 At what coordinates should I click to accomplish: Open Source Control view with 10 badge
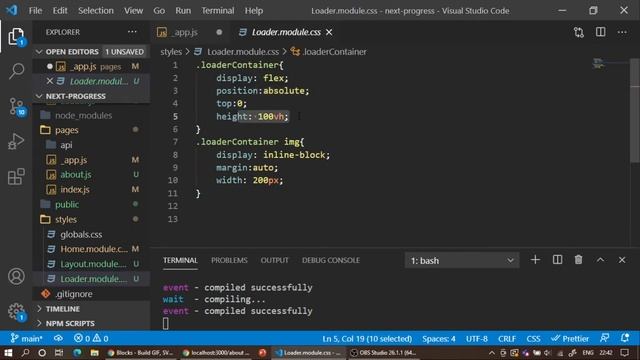click(17, 107)
